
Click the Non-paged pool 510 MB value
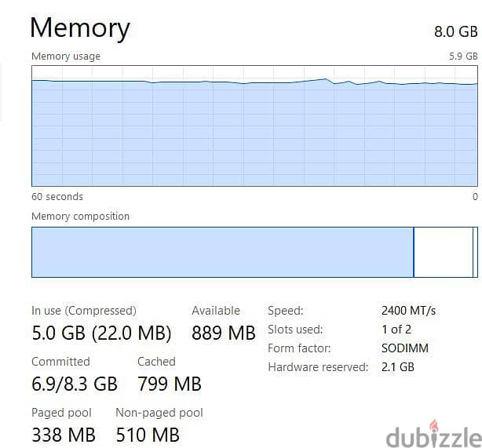point(148,435)
